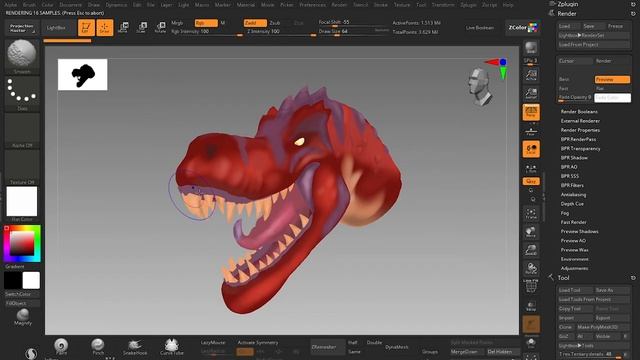Select the Scale transform icon
640x360 pixels.
click(142, 28)
